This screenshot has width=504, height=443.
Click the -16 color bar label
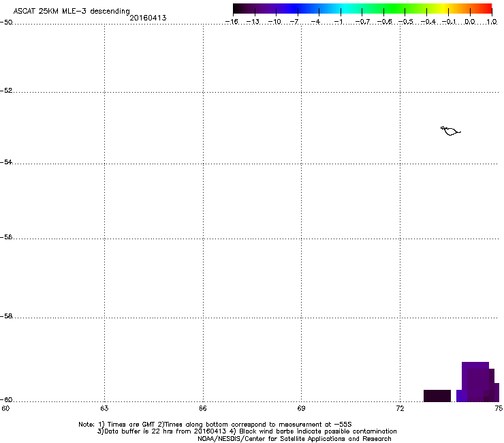click(232, 22)
